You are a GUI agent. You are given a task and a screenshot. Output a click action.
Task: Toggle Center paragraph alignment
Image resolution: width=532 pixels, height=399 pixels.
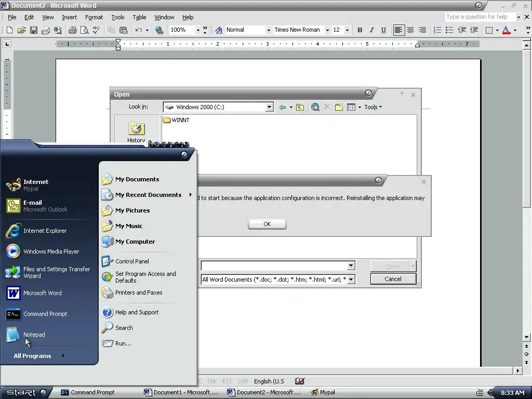410,30
